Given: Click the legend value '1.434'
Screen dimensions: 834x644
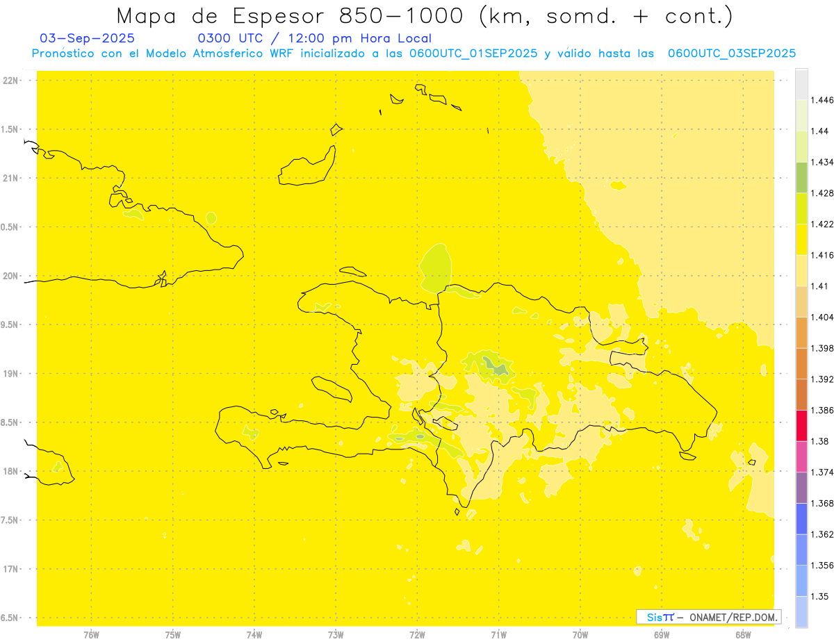Looking at the screenshot, I should click(x=823, y=163).
